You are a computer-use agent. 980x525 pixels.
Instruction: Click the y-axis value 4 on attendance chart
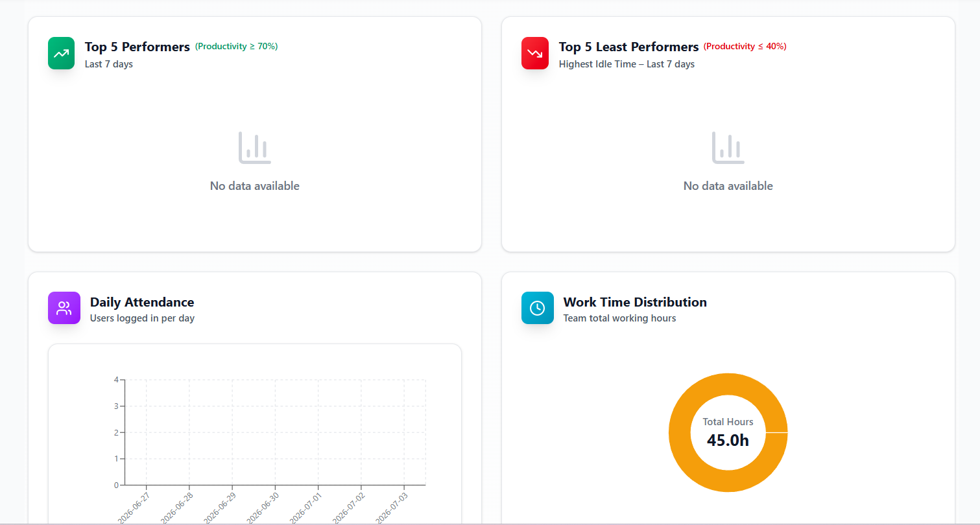pos(115,380)
